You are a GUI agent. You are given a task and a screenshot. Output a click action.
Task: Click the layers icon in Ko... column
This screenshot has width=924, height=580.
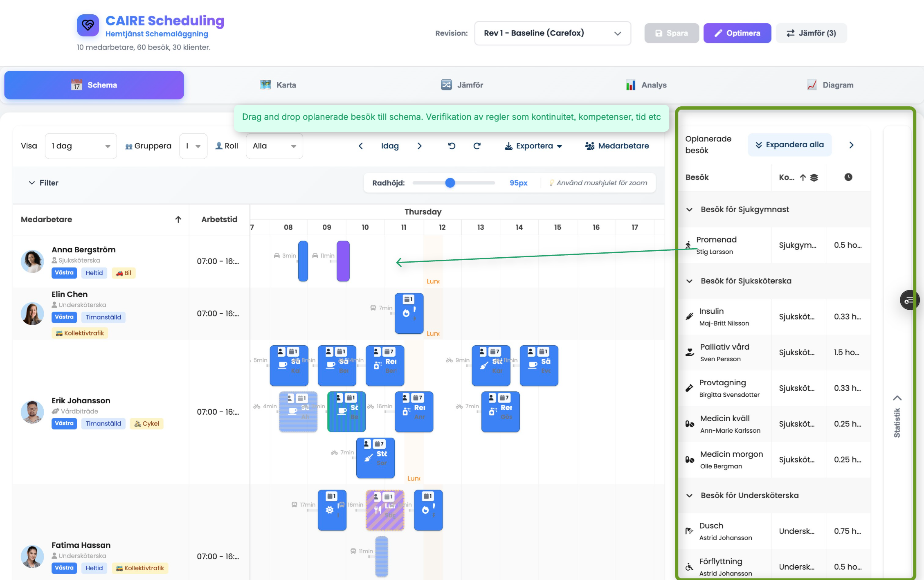tap(814, 178)
